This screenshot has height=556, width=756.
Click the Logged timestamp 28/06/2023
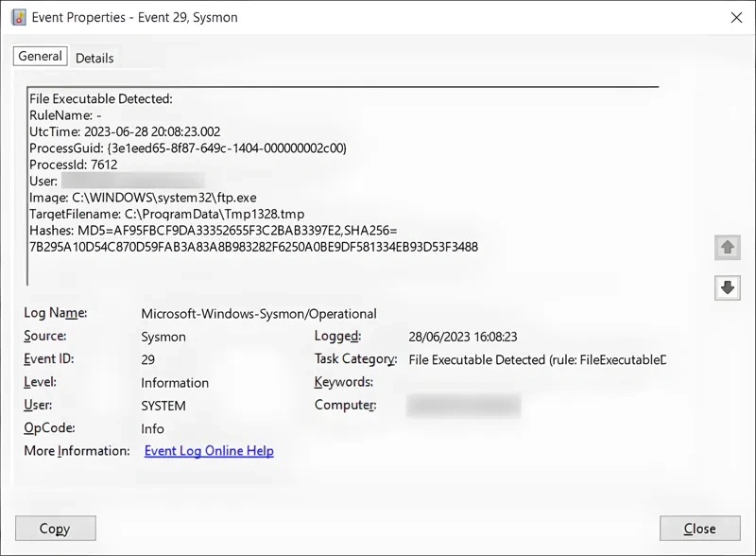(x=463, y=337)
